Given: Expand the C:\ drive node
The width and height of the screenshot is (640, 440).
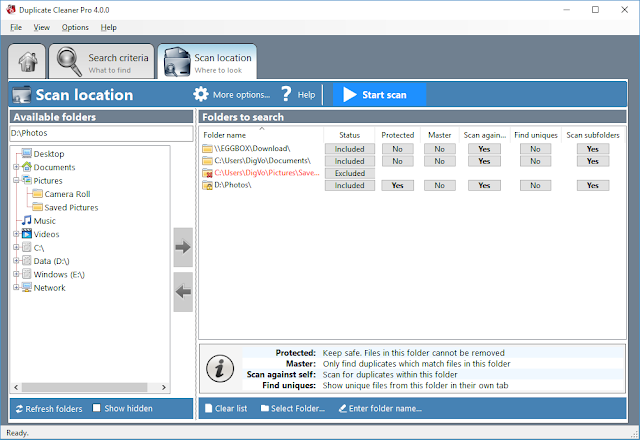Looking at the screenshot, I should [16, 247].
